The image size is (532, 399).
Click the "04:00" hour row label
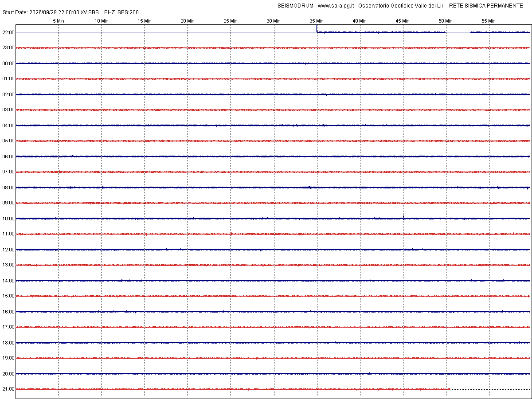click(x=8, y=125)
